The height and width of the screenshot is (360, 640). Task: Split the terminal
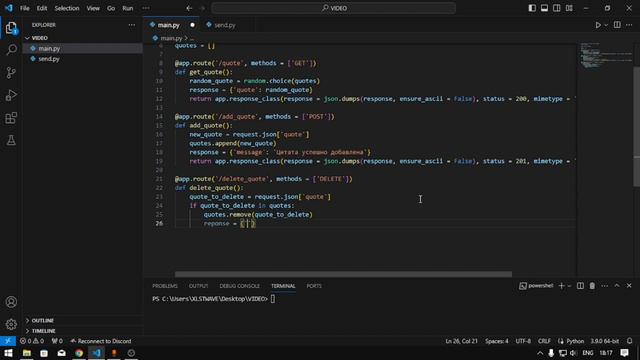pyautogui.click(x=580, y=286)
